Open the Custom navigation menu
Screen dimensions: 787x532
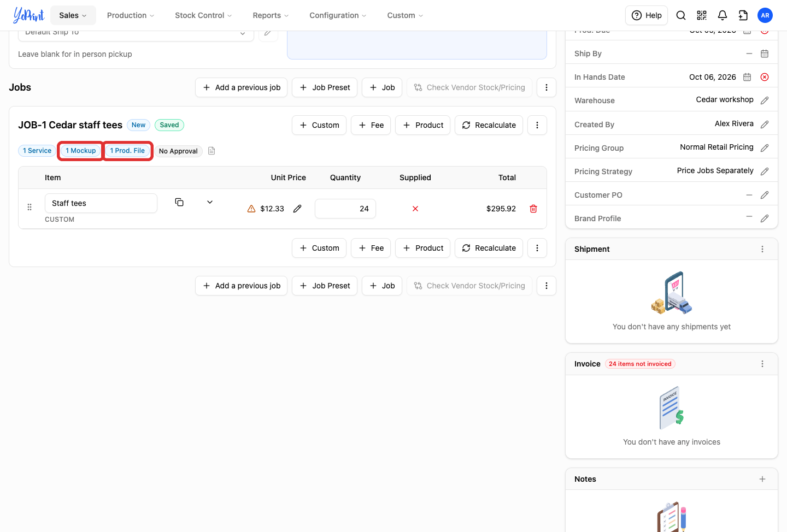(x=405, y=15)
